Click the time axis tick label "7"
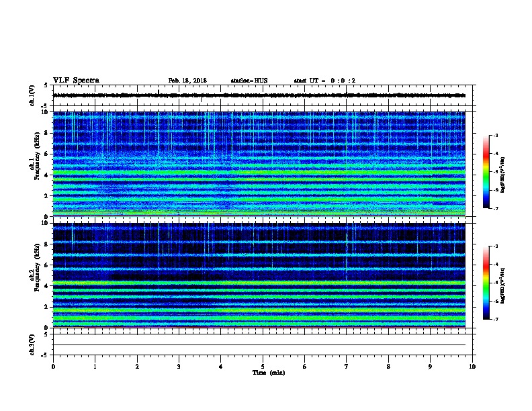Image resolution: width=532 pixels, height=411 pixels. (347, 367)
